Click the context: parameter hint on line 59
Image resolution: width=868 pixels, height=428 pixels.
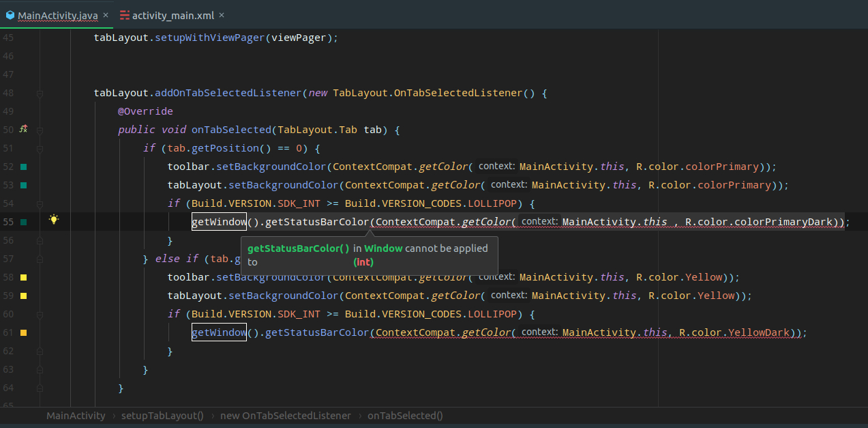[508, 296]
